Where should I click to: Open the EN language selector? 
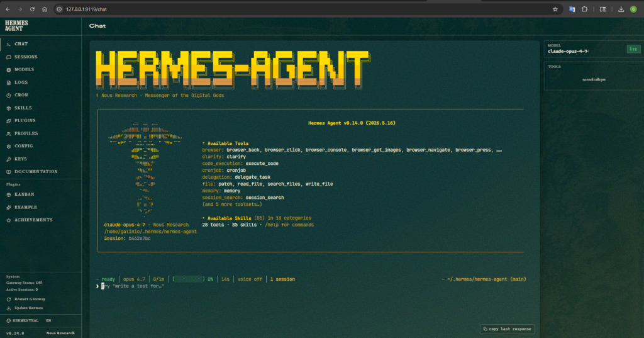click(48, 321)
